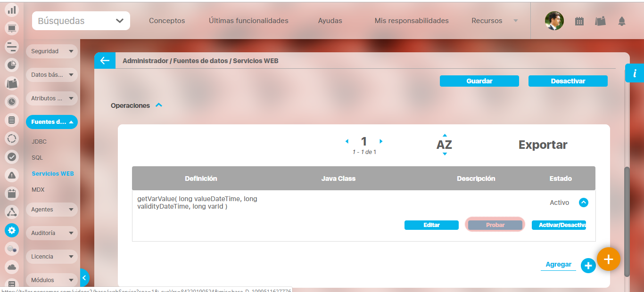Open the cloud icon in left sidebar
Image resolution: width=644 pixels, height=292 pixels.
click(12, 267)
